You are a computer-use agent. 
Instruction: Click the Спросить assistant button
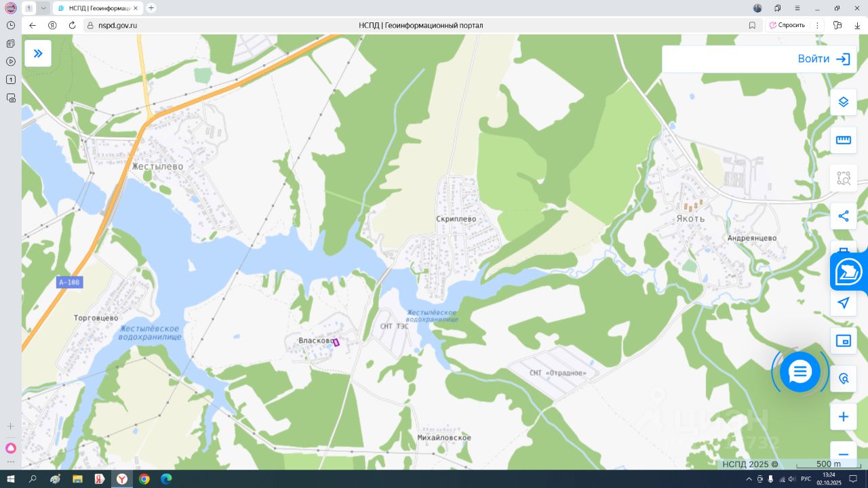[787, 25]
